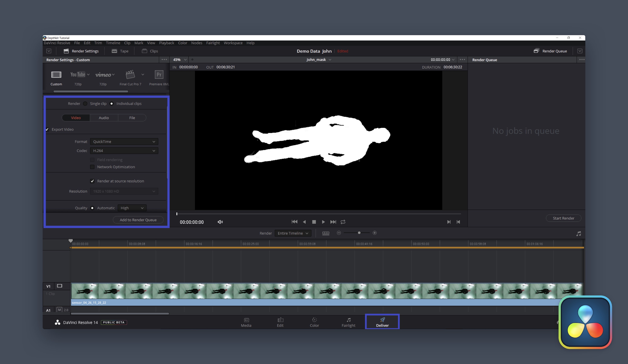628x364 pixels.
Task: Jump to first frame button
Action: 294,222
